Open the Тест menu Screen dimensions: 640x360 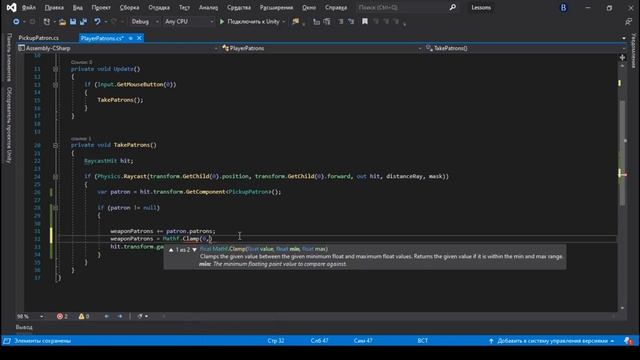point(184,7)
